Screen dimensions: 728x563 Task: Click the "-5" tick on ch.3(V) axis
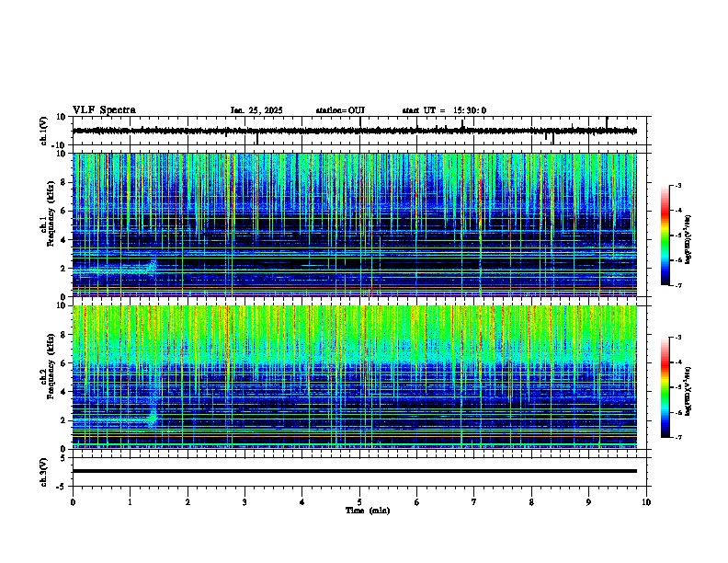pyautogui.click(x=62, y=487)
